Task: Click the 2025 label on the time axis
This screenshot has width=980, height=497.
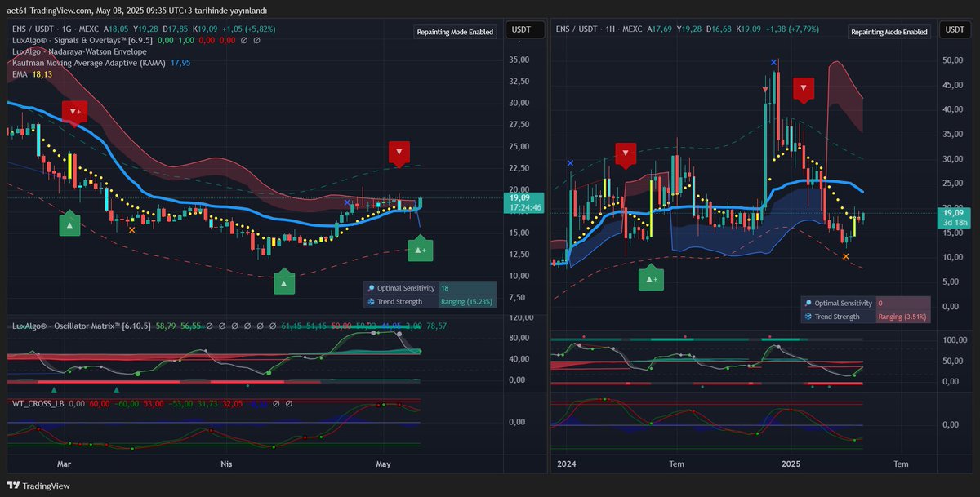Action: click(791, 464)
